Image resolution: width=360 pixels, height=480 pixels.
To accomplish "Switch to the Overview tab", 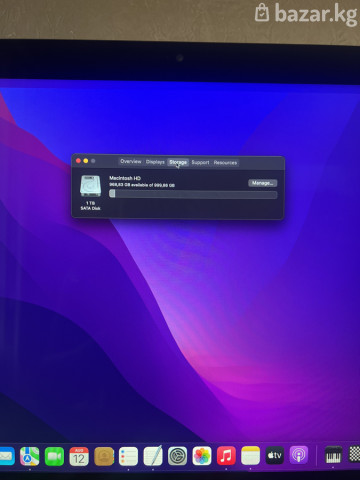I will point(131,161).
